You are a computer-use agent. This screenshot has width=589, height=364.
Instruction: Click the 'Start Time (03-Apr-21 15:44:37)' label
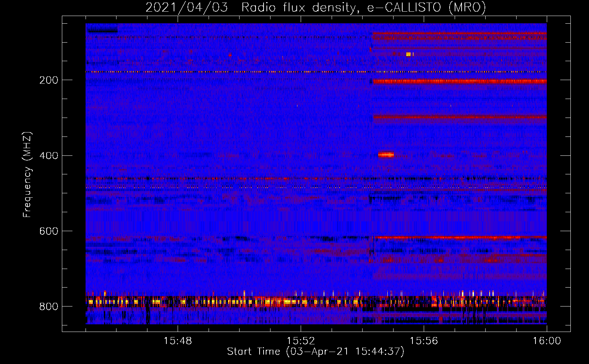[316, 352]
